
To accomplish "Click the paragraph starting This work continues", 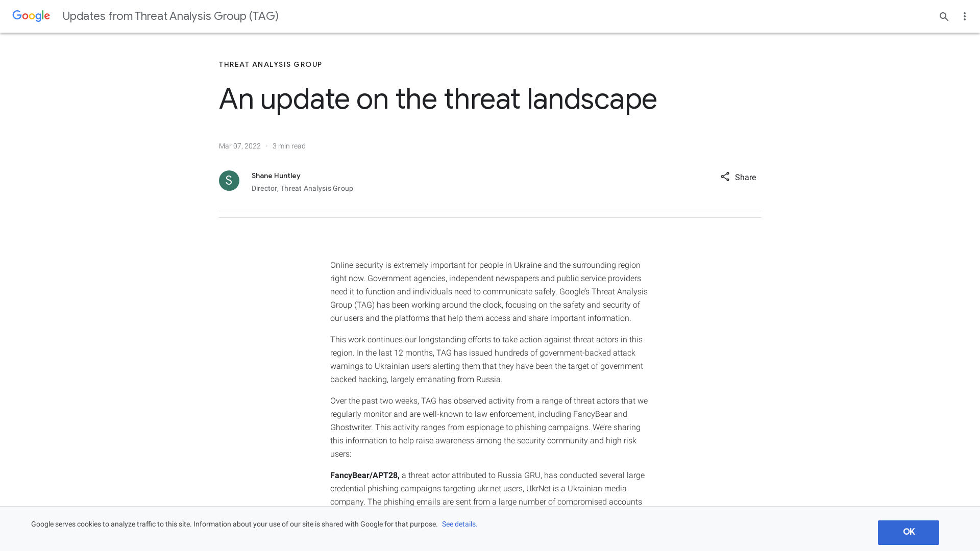I will coord(487,360).
